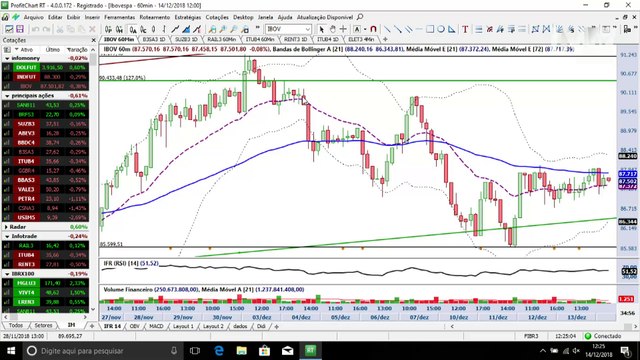Select the arrow cursor tool

point(322,29)
